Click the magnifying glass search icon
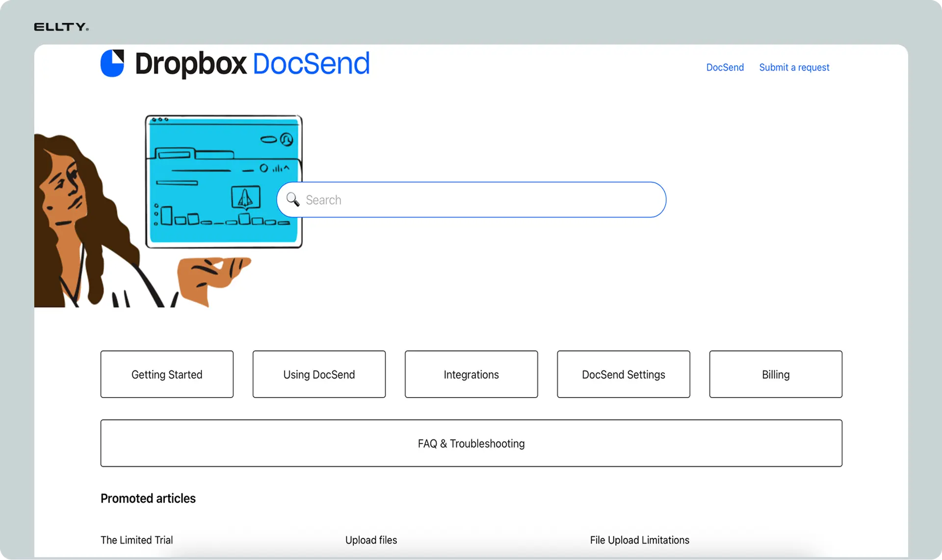The image size is (942, 560). [293, 200]
